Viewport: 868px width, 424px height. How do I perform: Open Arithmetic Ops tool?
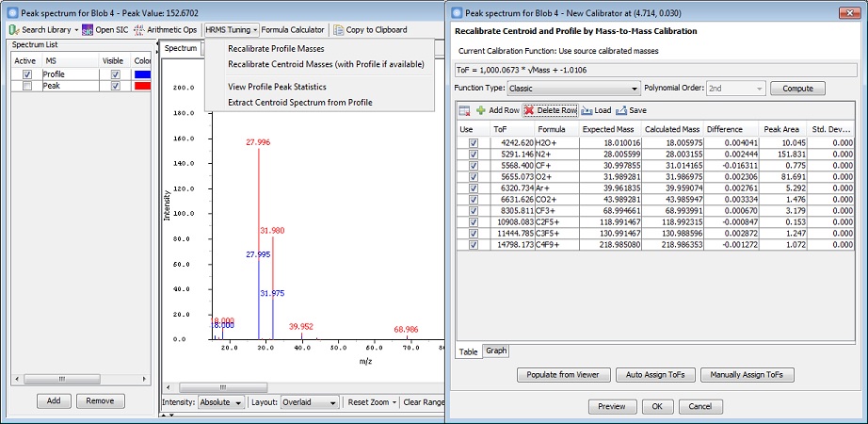(167, 30)
